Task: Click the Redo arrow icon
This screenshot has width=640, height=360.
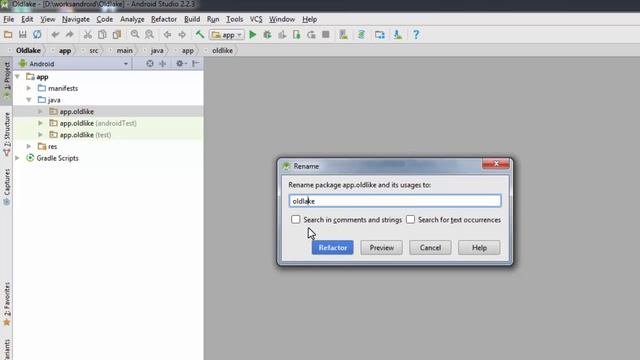Action: 69,35
